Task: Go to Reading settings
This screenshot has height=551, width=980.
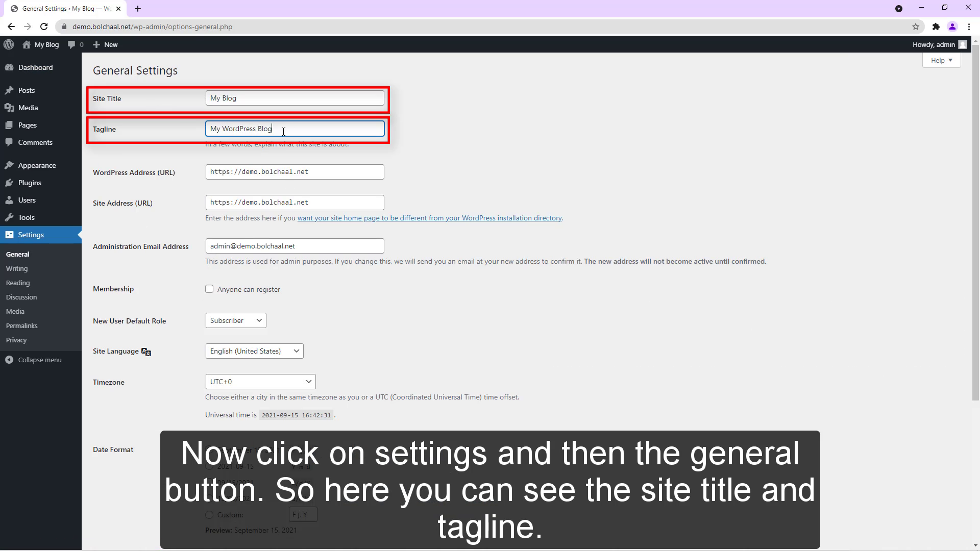Action: (18, 283)
